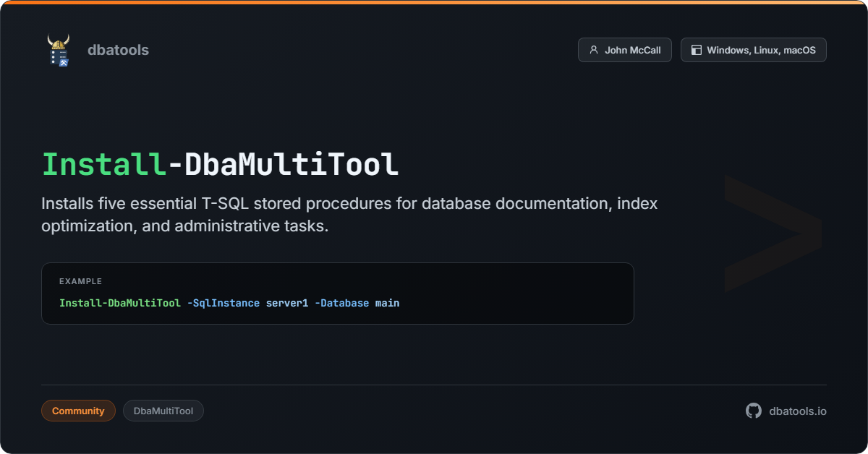Image resolution: width=868 pixels, height=454 pixels.
Task: Select the John McCall author badge
Action: pyautogui.click(x=625, y=50)
